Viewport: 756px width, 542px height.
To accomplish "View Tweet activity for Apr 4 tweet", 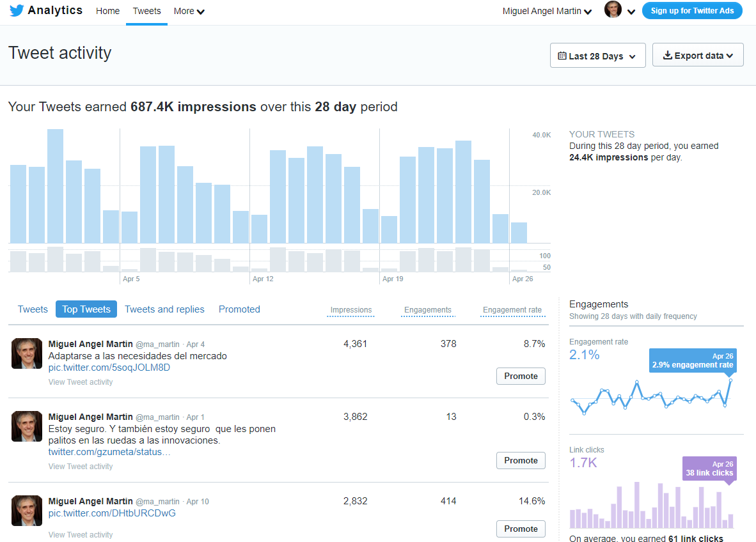I will coord(81,382).
